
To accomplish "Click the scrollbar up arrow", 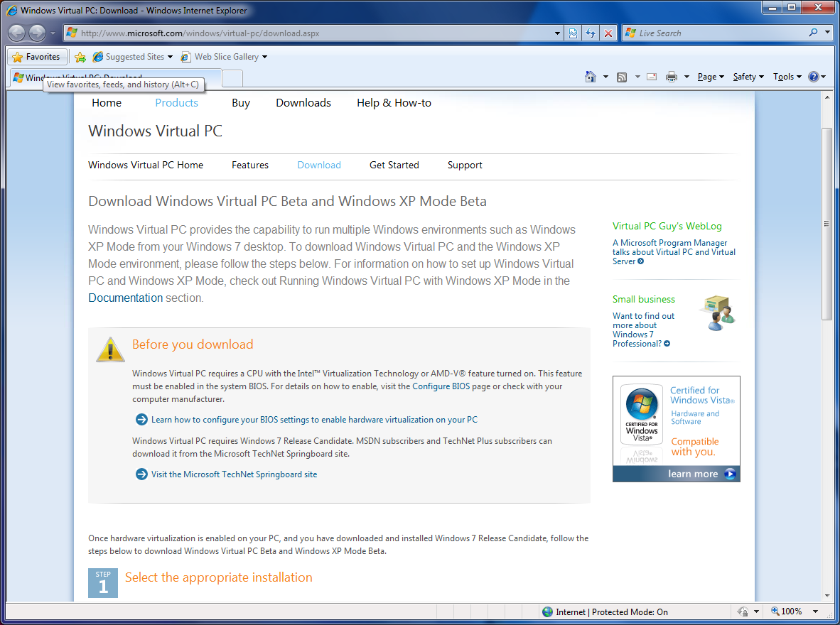I will 826,97.
